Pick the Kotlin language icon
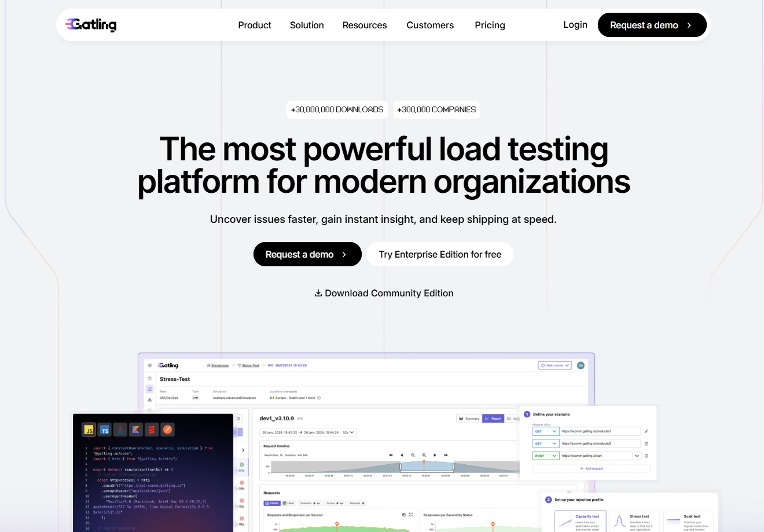 [136, 430]
